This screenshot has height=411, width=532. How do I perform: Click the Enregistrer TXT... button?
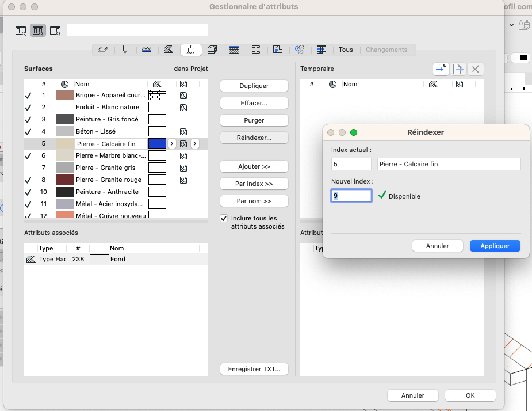coord(254,369)
